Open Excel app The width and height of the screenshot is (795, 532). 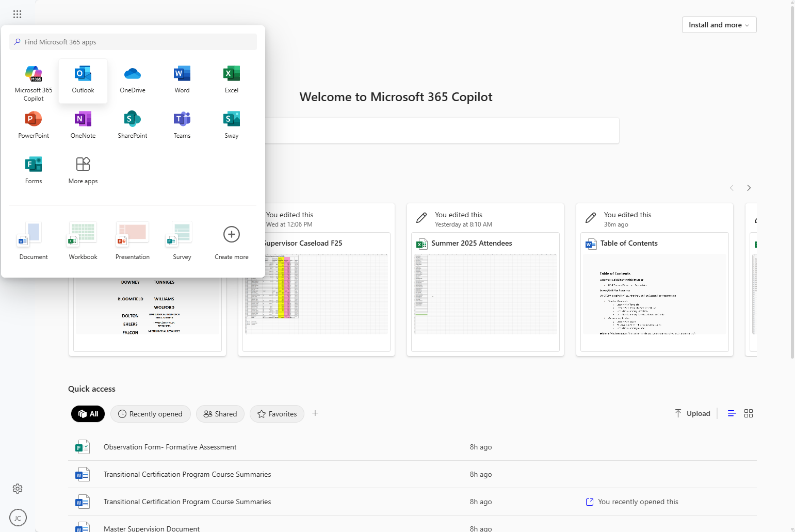coord(232,80)
